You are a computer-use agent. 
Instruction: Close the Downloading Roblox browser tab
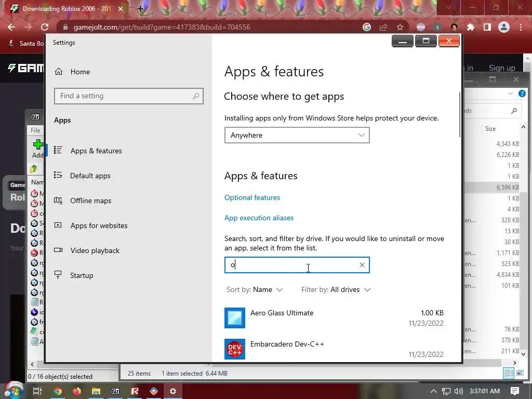point(121,9)
